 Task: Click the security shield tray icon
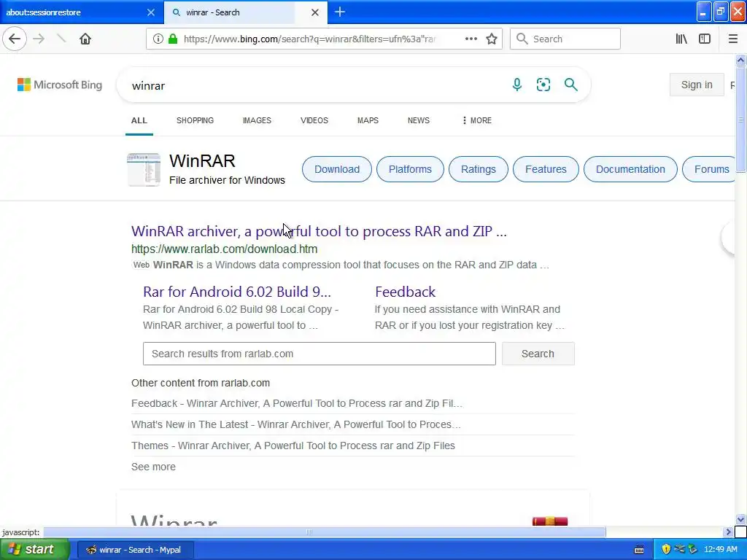pos(666,550)
